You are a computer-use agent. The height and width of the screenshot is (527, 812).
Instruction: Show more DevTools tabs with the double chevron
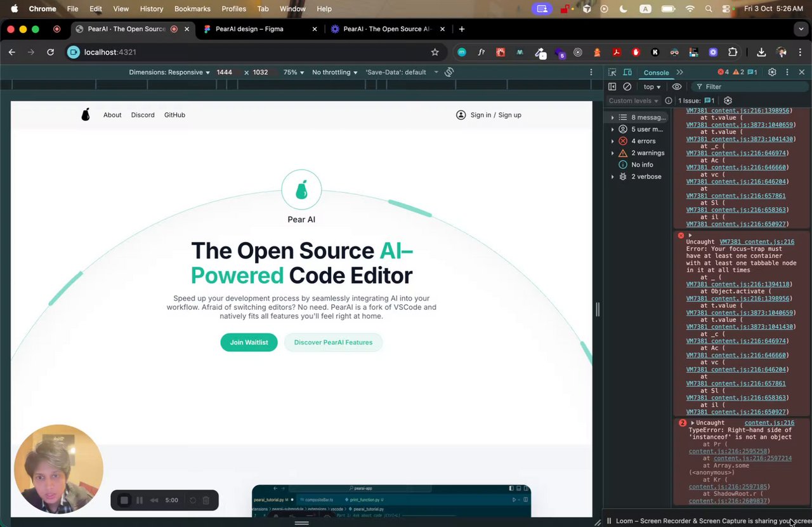click(x=679, y=72)
